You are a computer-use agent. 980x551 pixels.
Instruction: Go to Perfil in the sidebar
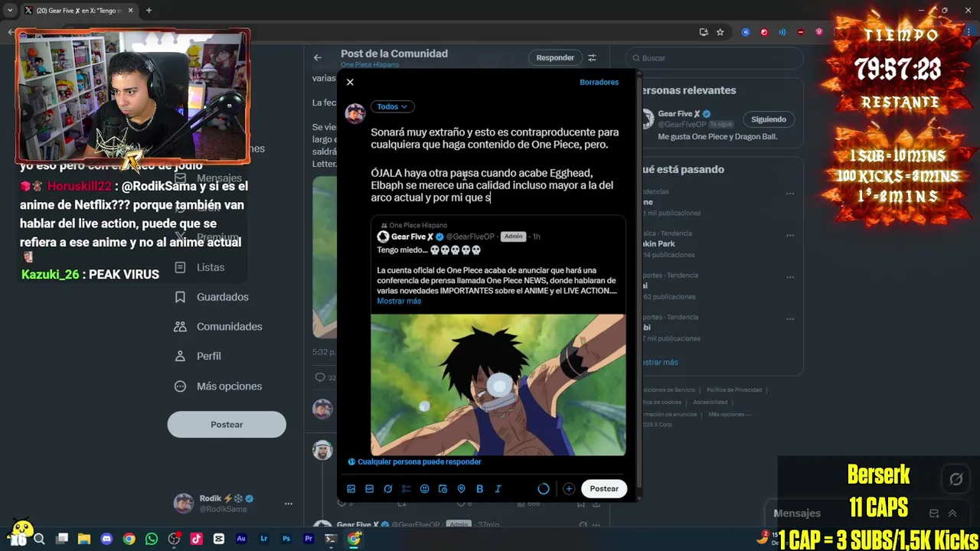click(198, 356)
